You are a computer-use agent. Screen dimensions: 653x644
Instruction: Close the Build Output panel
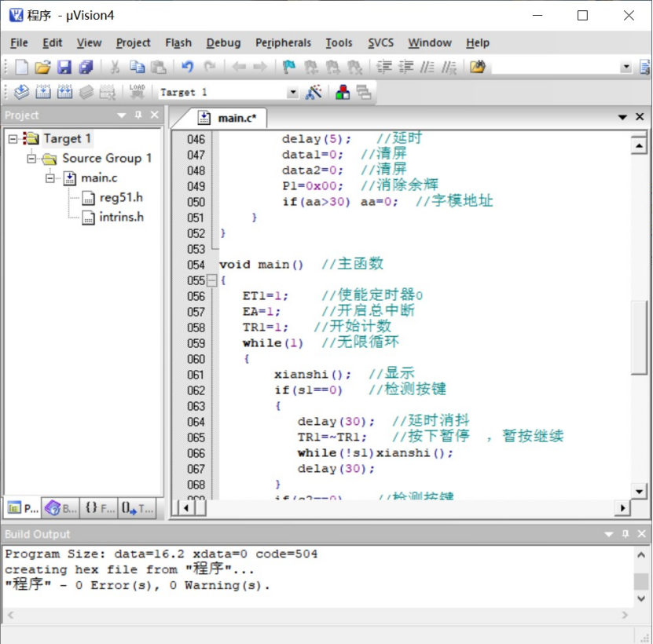(642, 534)
